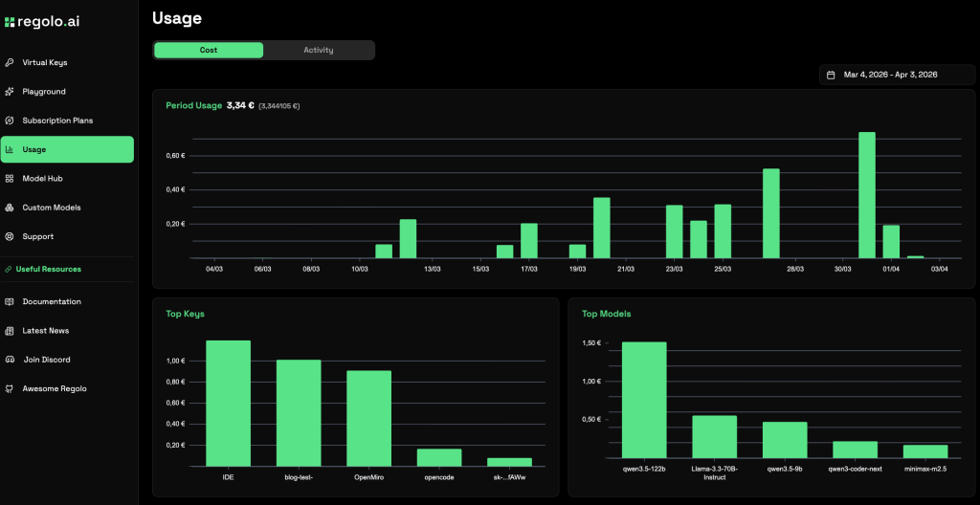Open Latest News link
This screenshot has height=505, width=980.
click(x=46, y=331)
